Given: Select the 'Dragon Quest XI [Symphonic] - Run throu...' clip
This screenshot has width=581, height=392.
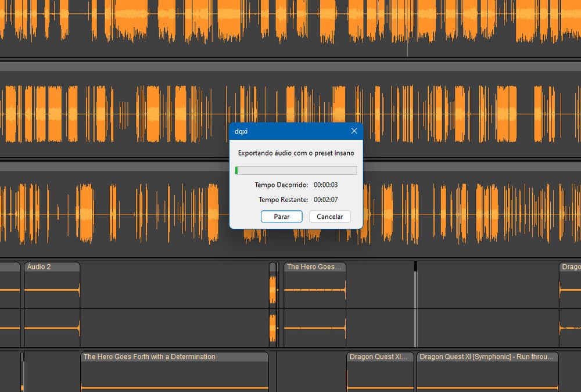Looking at the screenshot, I should (487, 357).
